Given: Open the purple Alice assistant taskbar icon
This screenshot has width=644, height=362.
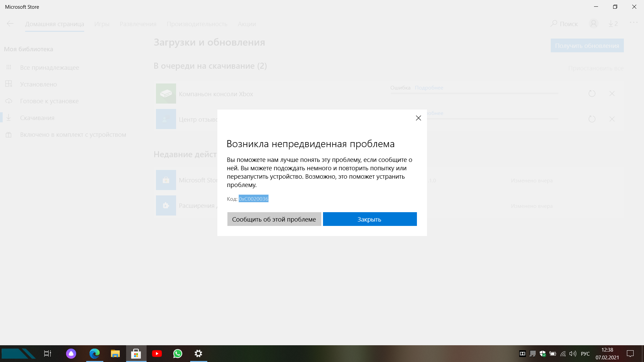Looking at the screenshot, I should [71, 354].
